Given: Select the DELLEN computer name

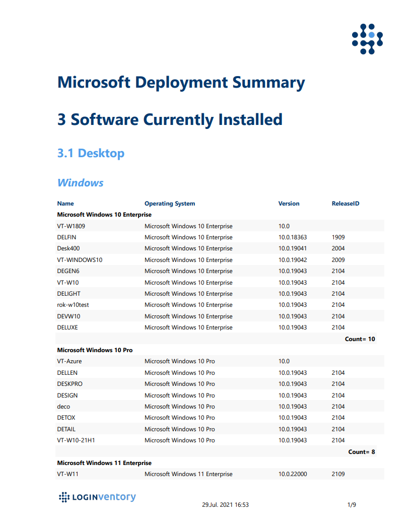Looking at the screenshot, I should [x=67, y=373].
